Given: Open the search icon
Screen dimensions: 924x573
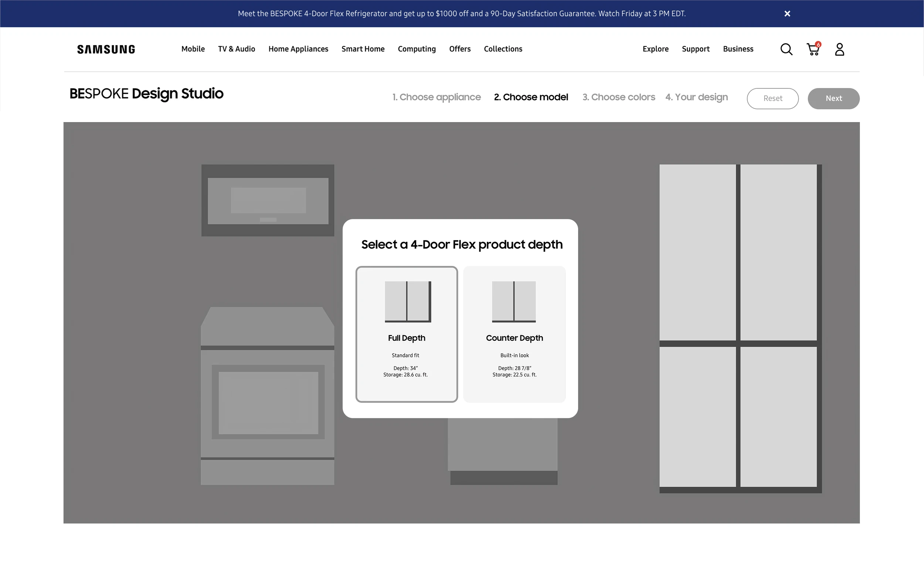Looking at the screenshot, I should tap(786, 49).
